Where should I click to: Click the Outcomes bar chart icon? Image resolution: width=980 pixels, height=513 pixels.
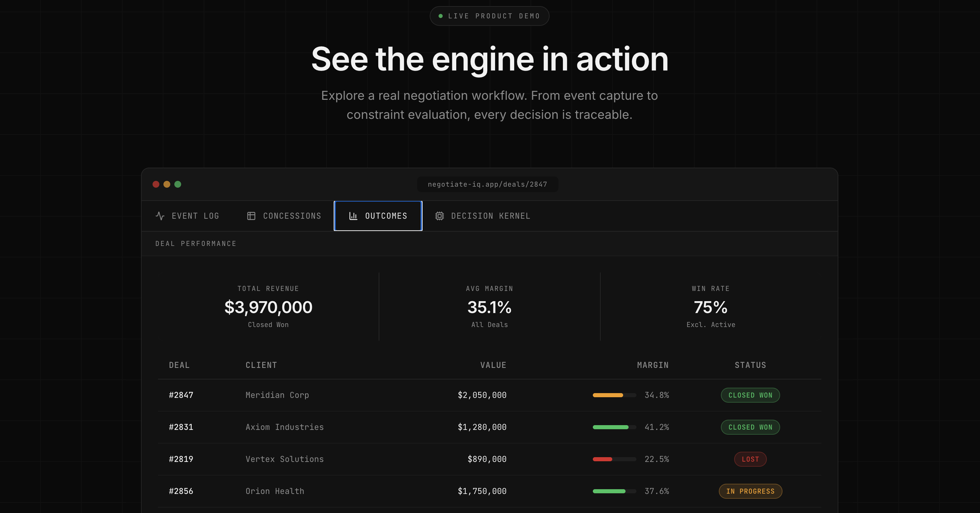(x=353, y=216)
